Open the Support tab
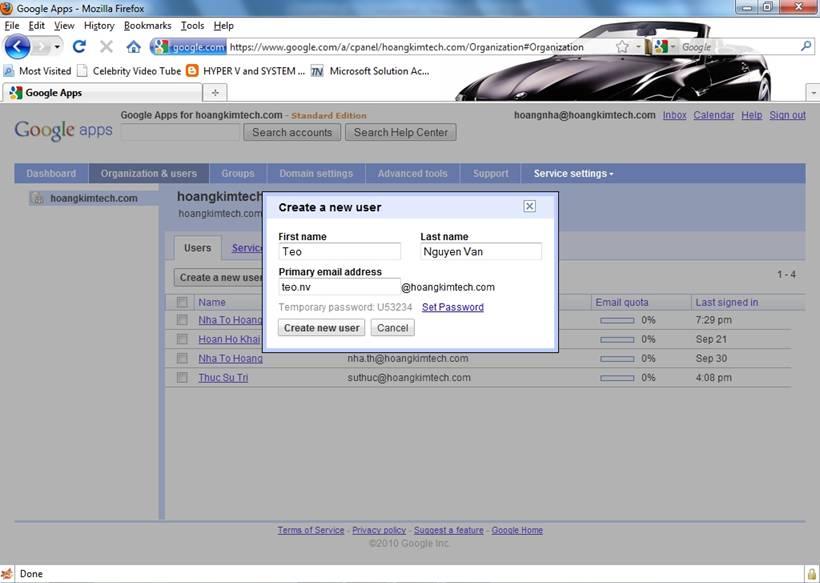This screenshot has width=820, height=583. pos(491,174)
